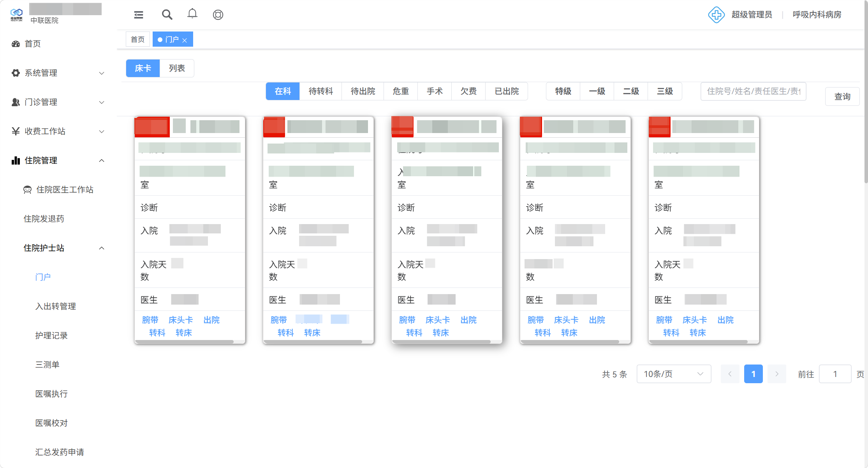Click the 查询 button
868x468 pixels.
(x=842, y=96)
